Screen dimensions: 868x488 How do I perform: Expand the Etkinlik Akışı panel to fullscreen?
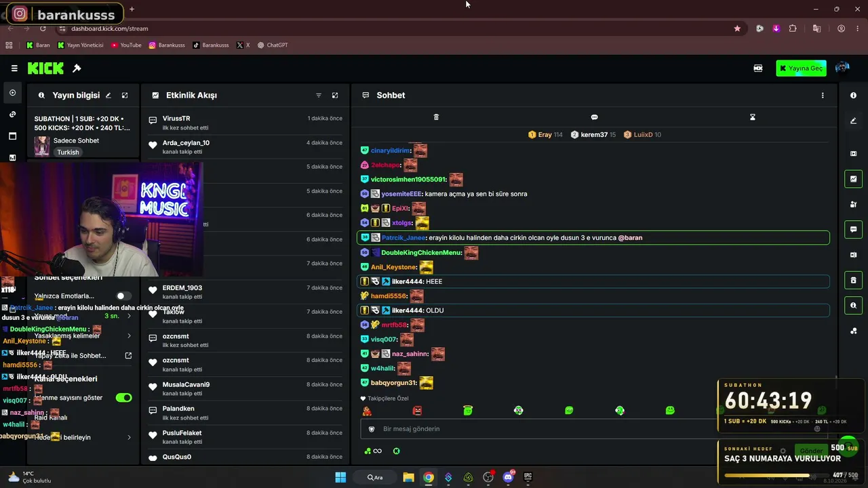pyautogui.click(x=335, y=96)
